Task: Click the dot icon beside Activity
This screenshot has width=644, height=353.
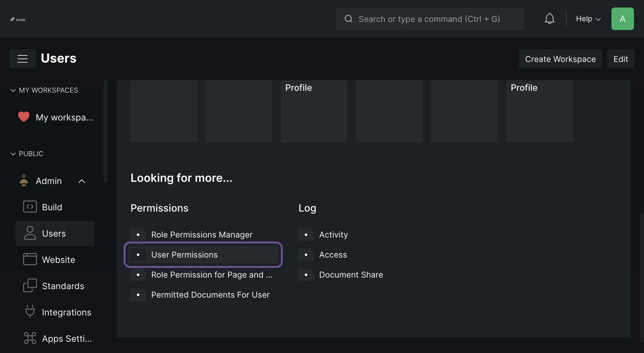Action: click(x=306, y=235)
